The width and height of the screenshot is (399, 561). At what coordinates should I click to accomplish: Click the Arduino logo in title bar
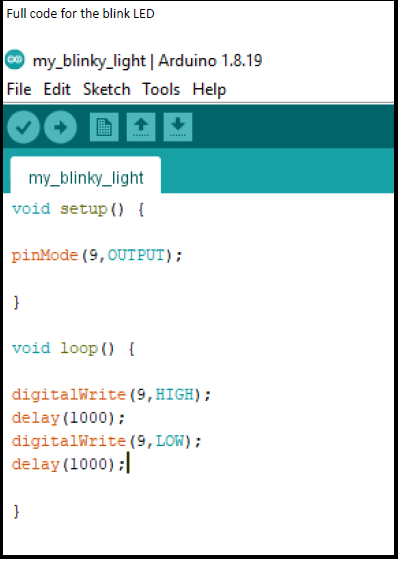click(x=15, y=59)
